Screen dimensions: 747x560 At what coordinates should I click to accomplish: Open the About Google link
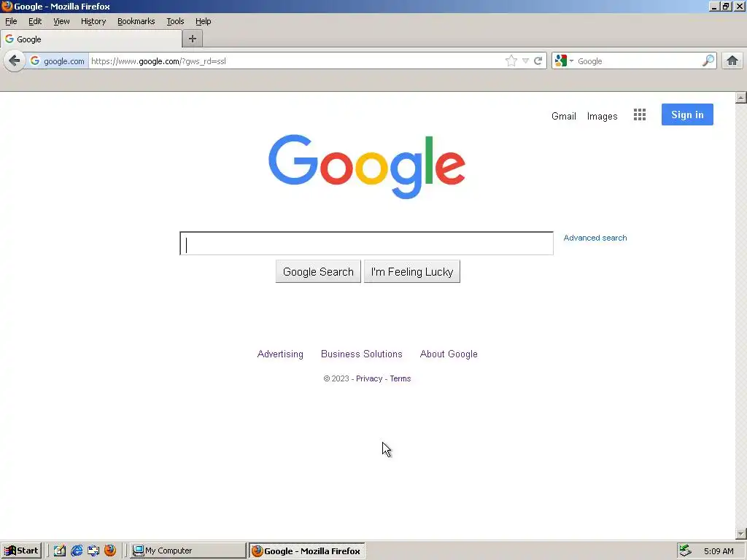click(x=449, y=354)
